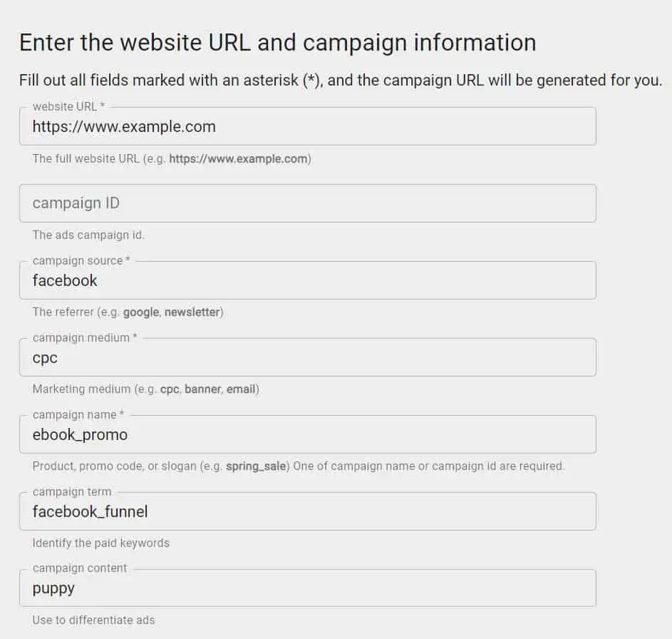Click the campaign term input field
The image size is (672, 639).
(306, 511)
